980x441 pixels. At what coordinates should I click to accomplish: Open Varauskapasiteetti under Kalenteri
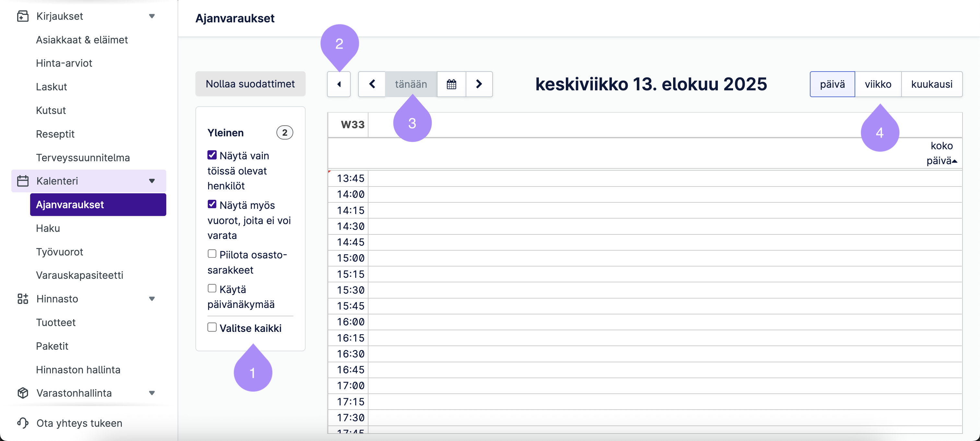tap(79, 275)
